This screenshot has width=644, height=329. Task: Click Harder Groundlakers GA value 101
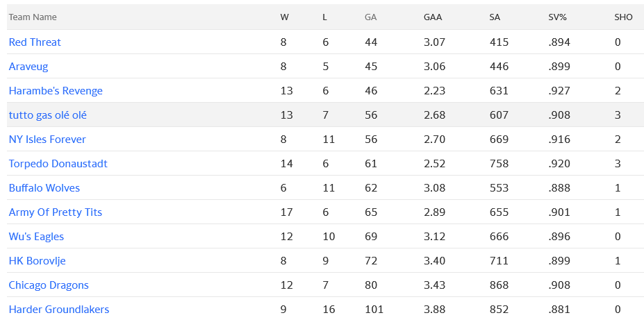point(374,310)
